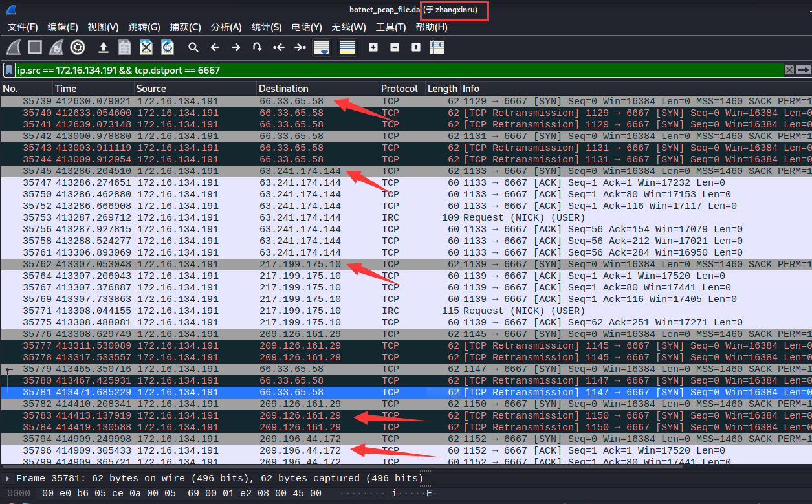Apply the display filter arrow
Screen dimensions: 812x504
[804, 70]
